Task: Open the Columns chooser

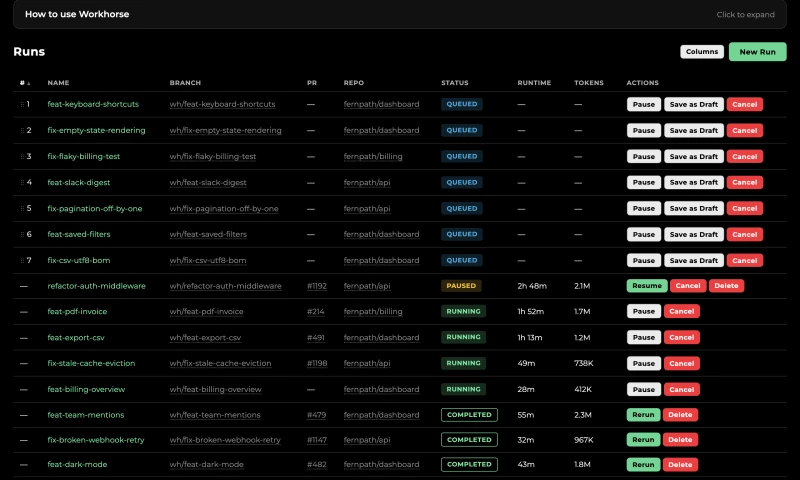Action: tap(702, 52)
